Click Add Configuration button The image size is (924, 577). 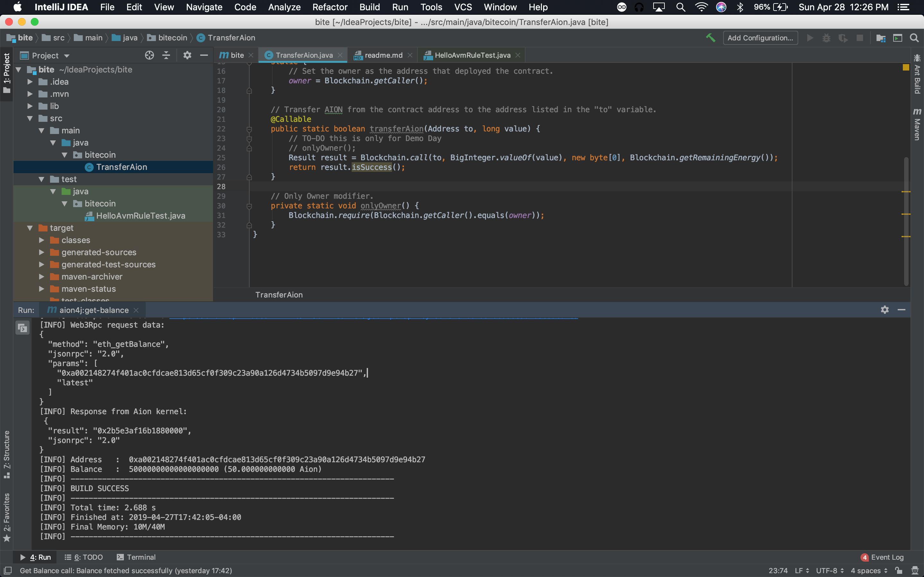pyautogui.click(x=760, y=38)
